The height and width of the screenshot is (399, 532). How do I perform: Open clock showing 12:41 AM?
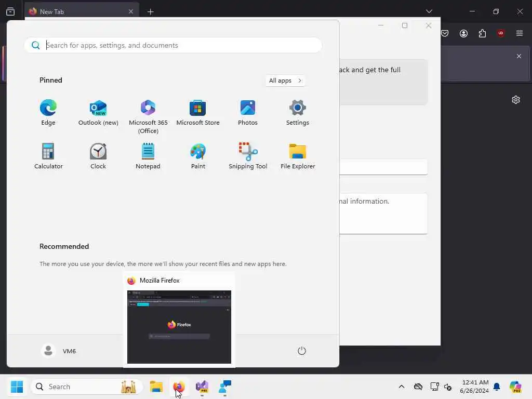tap(474, 387)
